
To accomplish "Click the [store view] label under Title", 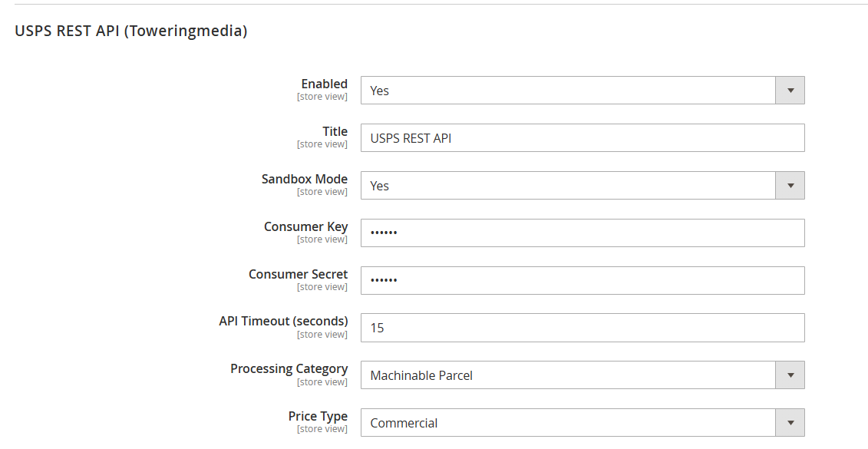I will [x=322, y=144].
